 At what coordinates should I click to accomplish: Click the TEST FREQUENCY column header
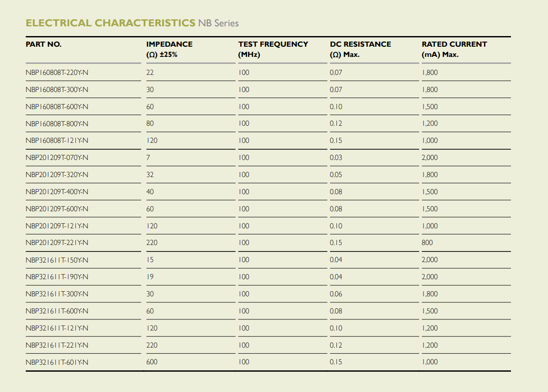pos(273,49)
